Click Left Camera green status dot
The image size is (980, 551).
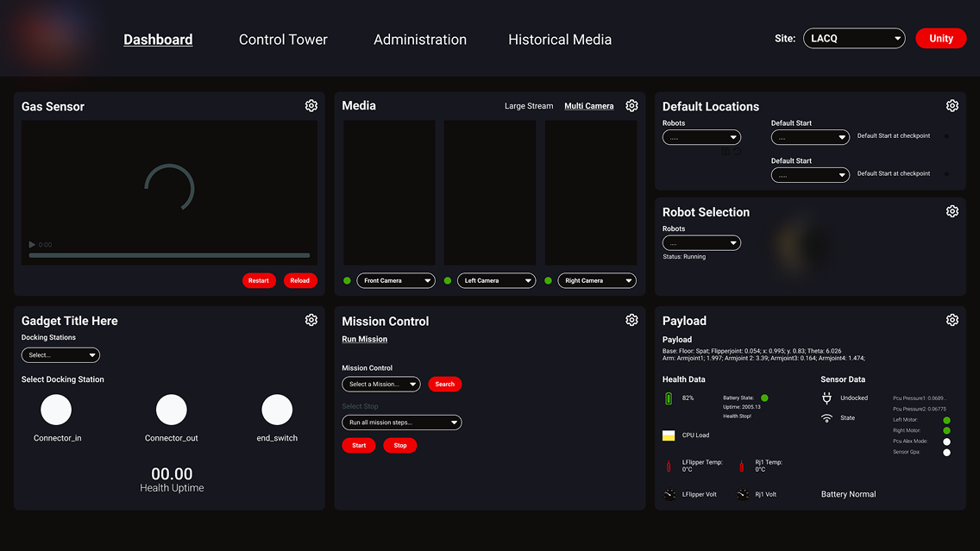pos(448,280)
